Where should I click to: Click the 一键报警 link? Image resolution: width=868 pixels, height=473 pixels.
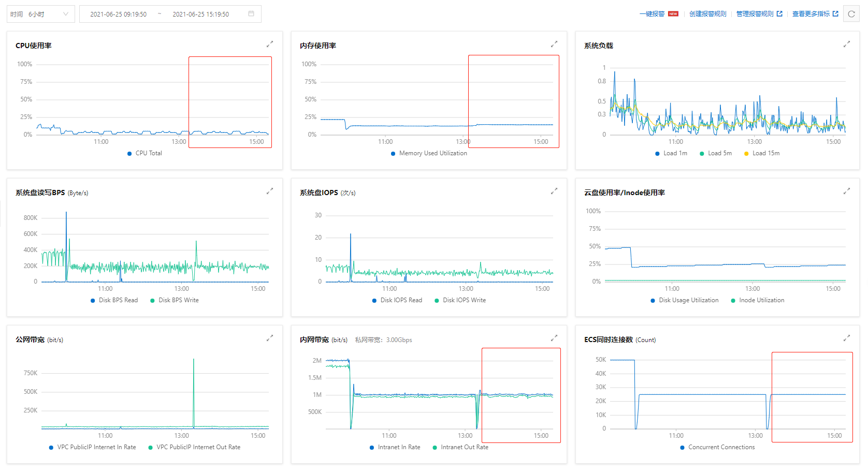652,14
